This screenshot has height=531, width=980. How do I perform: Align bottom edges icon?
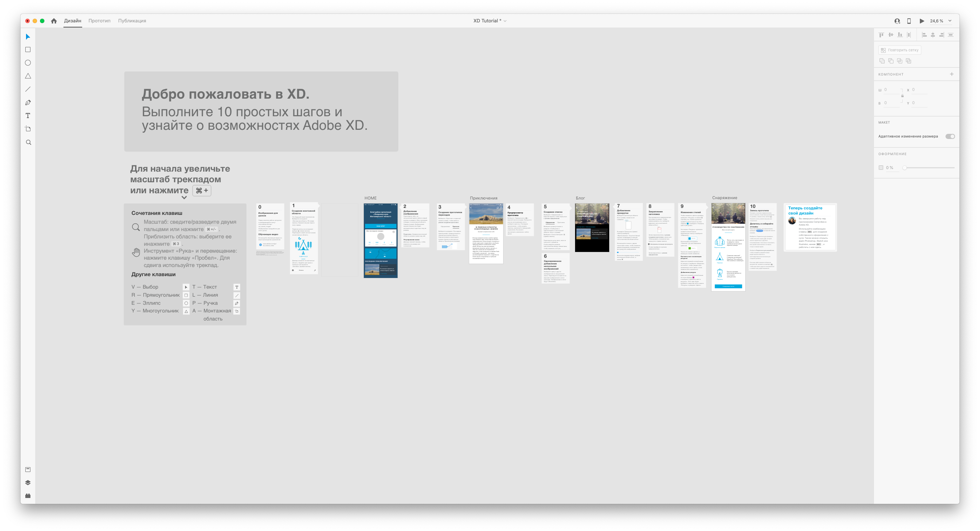900,34
